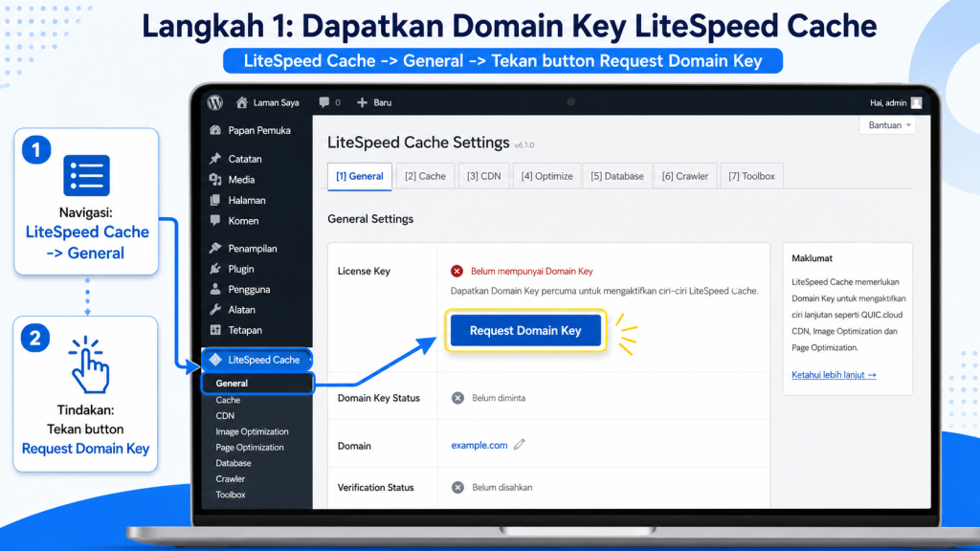Screen dimensions: 980x551
Task: Click the pencil edit icon beside example.com
Action: 520,445
